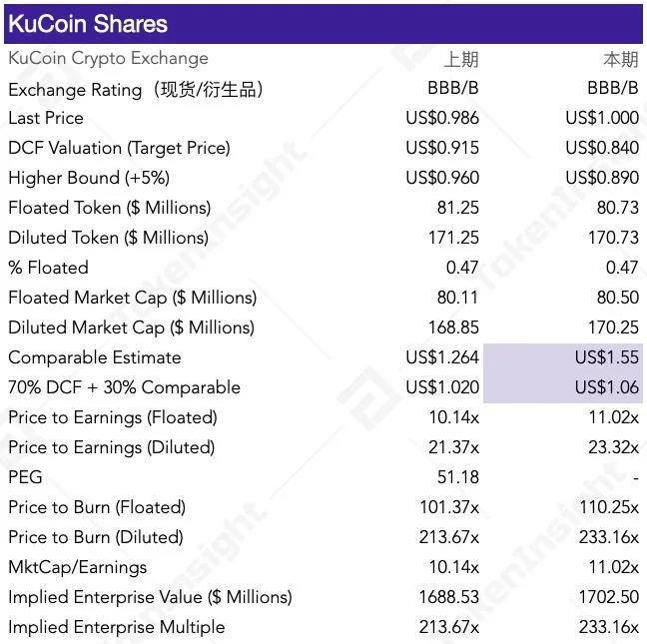Select the 本期 column header
Viewport: 647px width, 644px height.
tap(621, 60)
